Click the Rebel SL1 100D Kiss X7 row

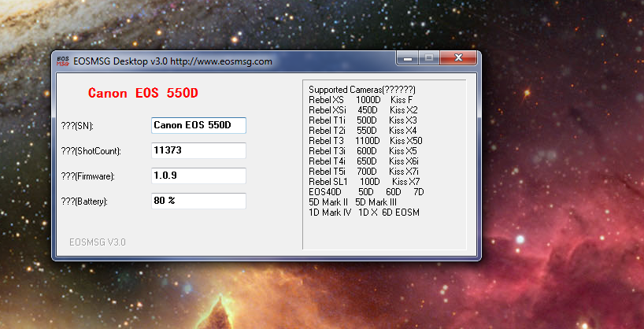tap(365, 182)
